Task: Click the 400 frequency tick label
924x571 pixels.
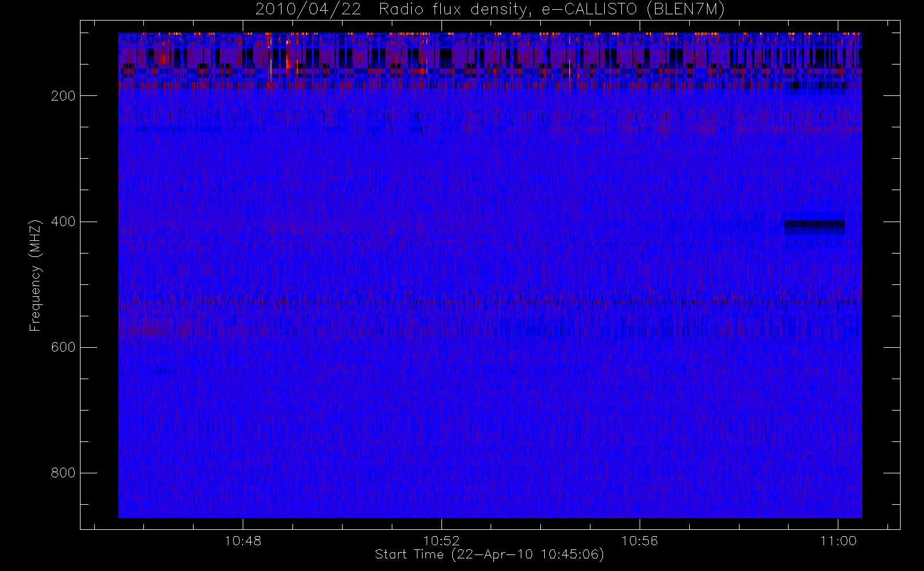Action: coord(63,222)
